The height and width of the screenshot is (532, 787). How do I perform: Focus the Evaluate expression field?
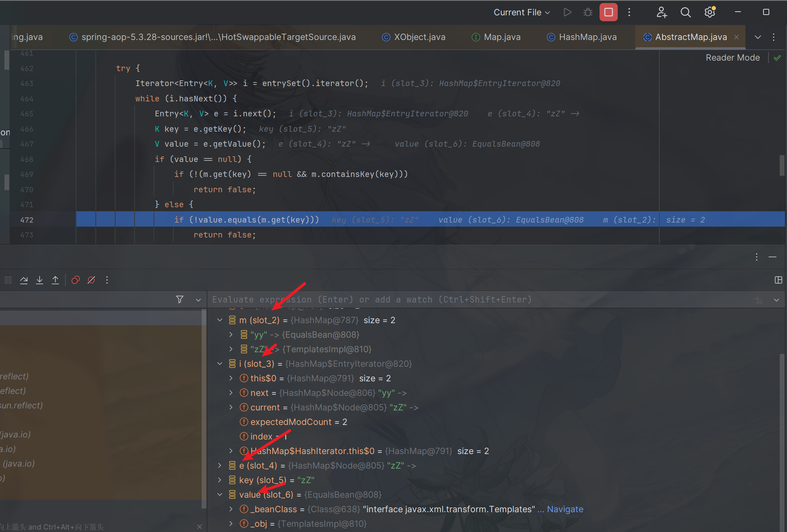click(481, 300)
